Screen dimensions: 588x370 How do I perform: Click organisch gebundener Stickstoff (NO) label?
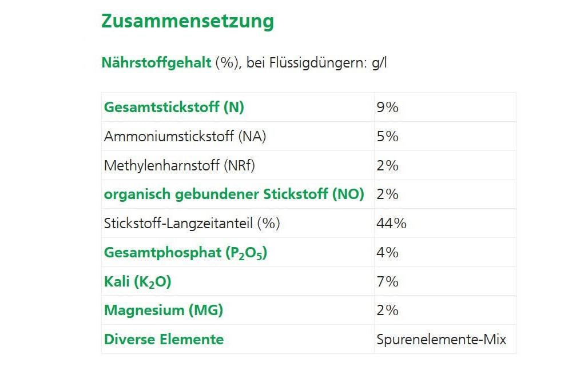coord(234,194)
